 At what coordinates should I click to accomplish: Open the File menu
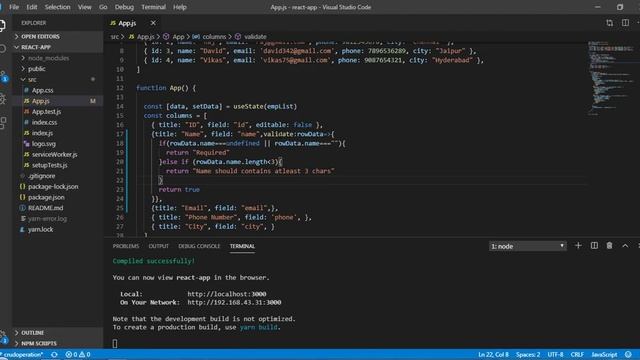[14, 7]
